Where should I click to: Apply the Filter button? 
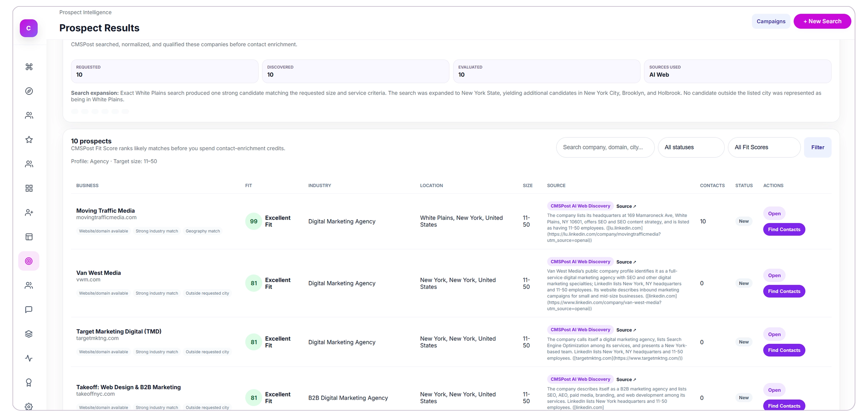(817, 147)
